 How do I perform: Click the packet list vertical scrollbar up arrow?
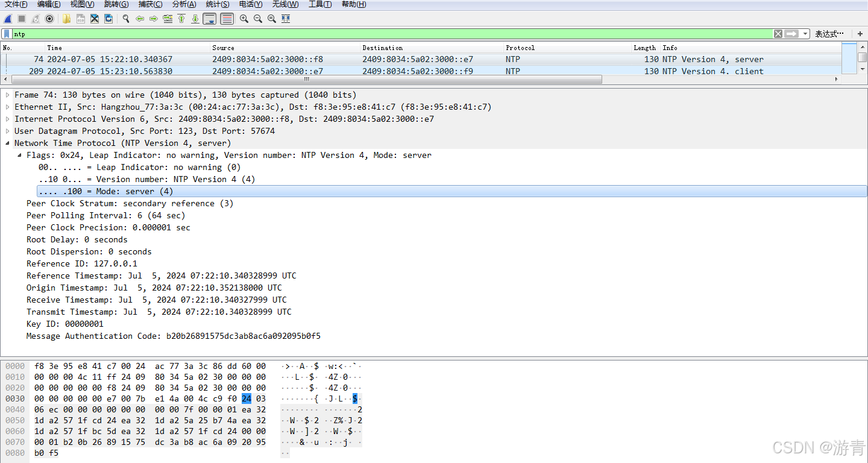863,47
